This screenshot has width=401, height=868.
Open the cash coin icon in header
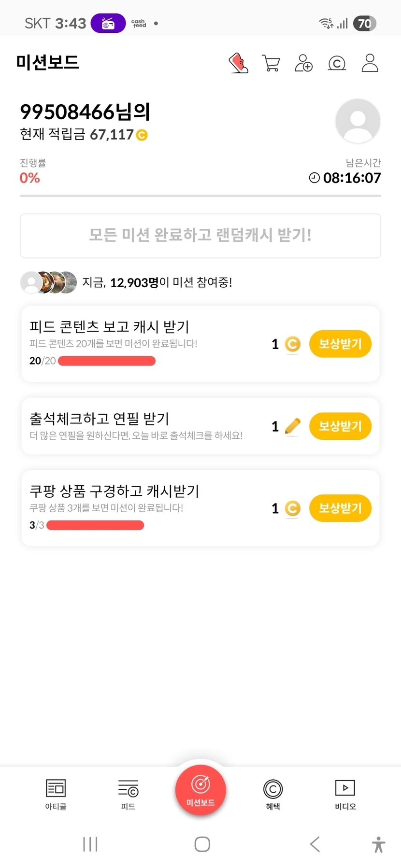coord(337,63)
